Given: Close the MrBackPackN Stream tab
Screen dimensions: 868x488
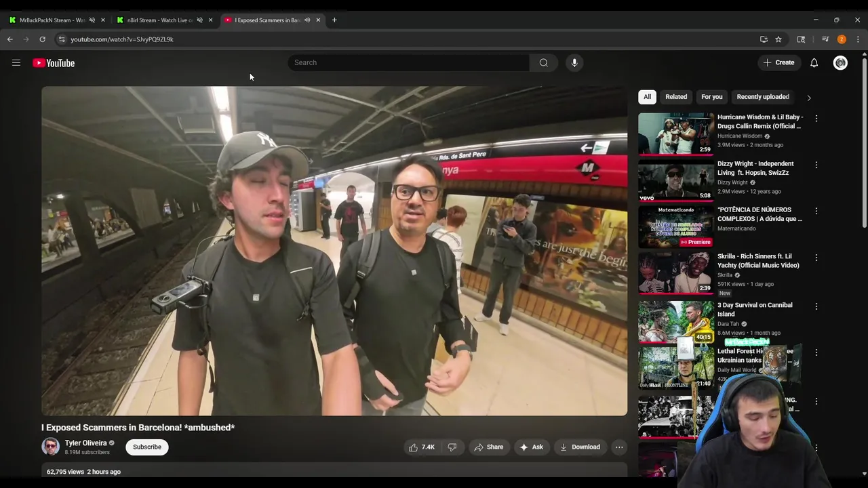Looking at the screenshot, I should point(103,20).
